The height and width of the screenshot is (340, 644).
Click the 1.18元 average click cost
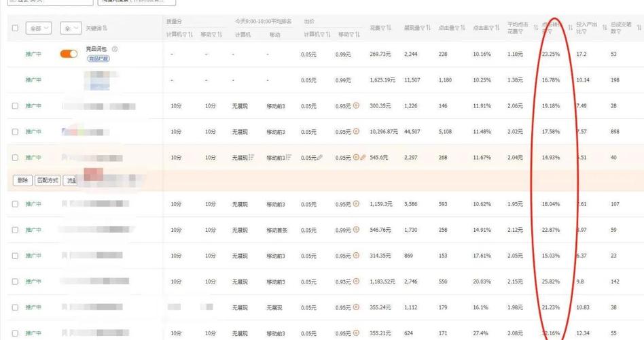coord(515,54)
